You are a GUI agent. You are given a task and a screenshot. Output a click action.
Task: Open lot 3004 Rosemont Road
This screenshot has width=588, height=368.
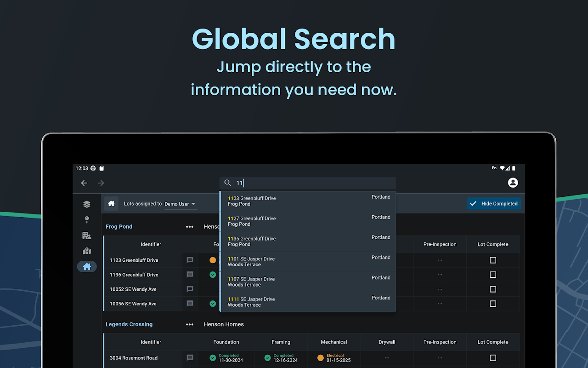pos(134,358)
